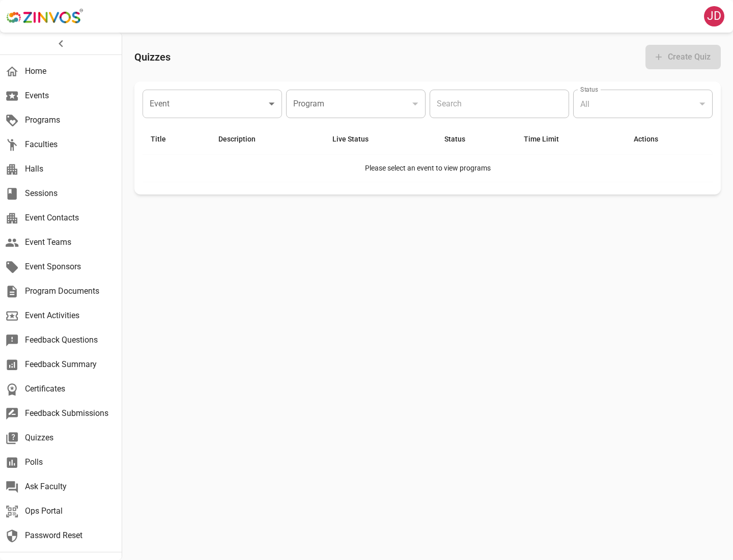733x560 pixels.
Task: Open the Program dropdown
Action: 356,104
